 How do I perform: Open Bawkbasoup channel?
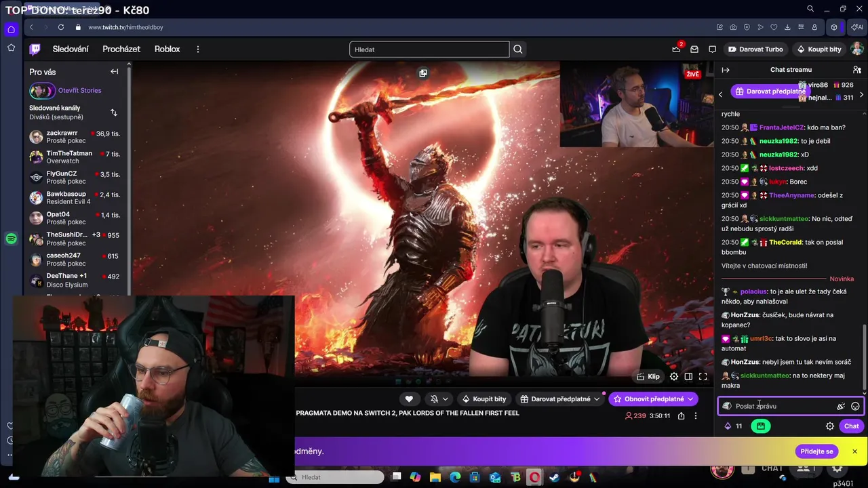75,198
